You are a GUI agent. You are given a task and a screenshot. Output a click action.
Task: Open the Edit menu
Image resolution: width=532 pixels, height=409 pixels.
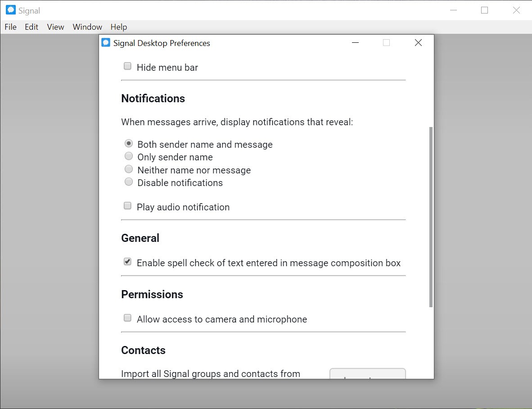coord(32,27)
